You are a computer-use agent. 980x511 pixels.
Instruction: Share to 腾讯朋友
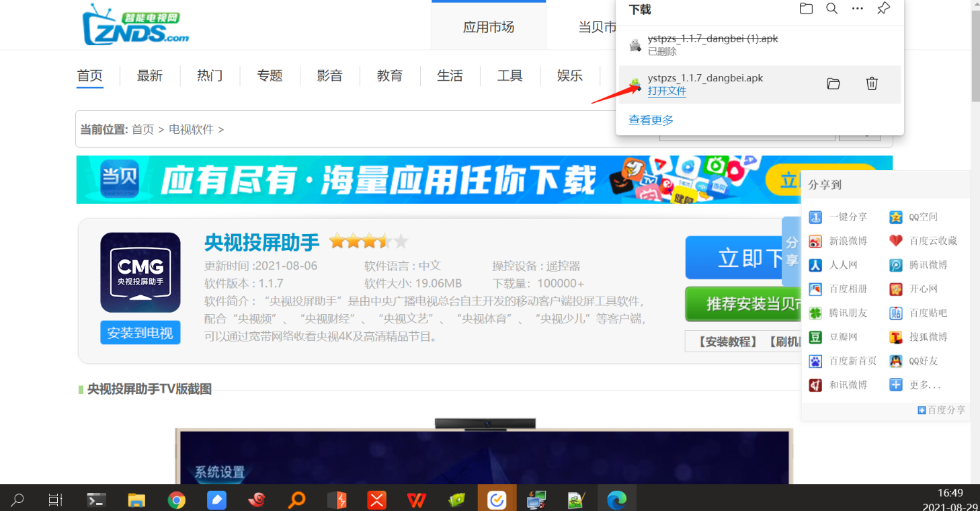(x=838, y=313)
